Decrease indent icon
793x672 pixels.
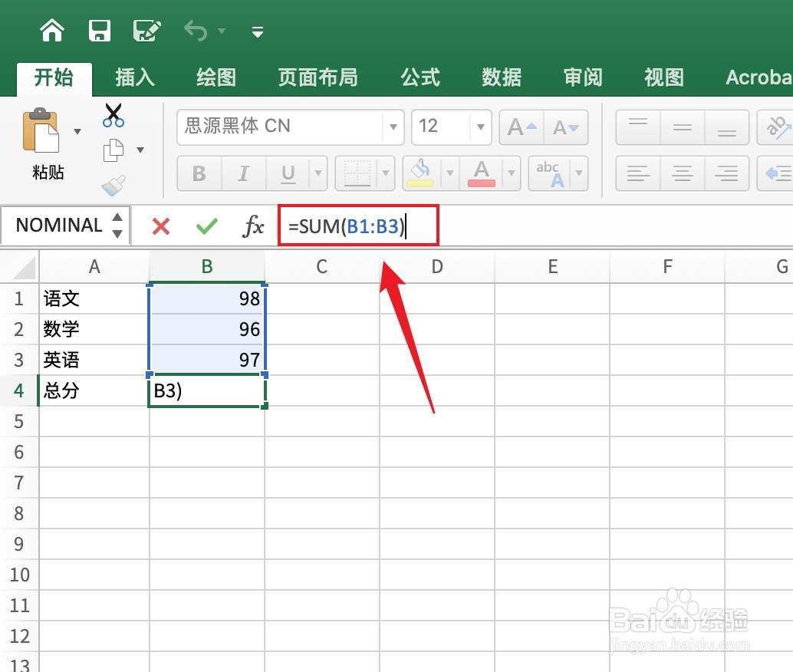[x=777, y=173]
